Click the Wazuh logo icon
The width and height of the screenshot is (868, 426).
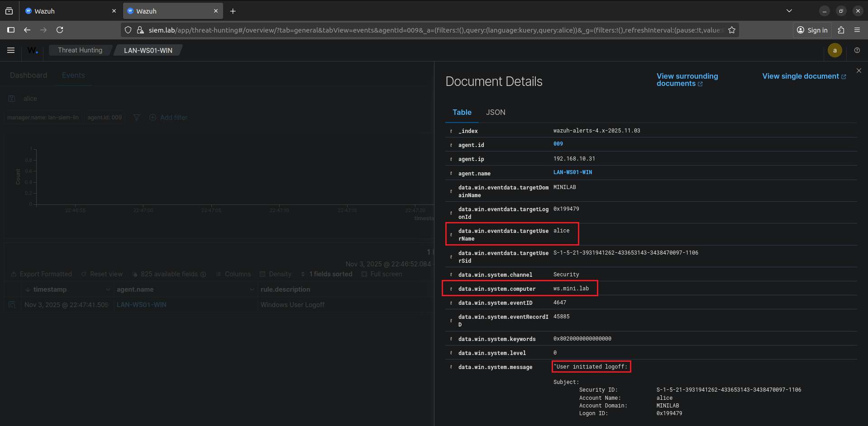33,50
